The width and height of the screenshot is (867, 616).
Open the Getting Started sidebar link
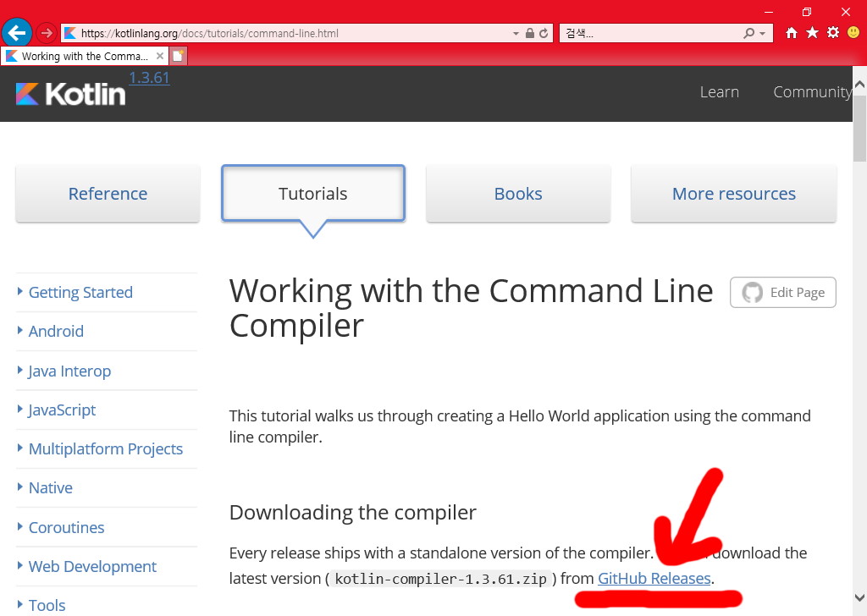[x=80, y=292]
